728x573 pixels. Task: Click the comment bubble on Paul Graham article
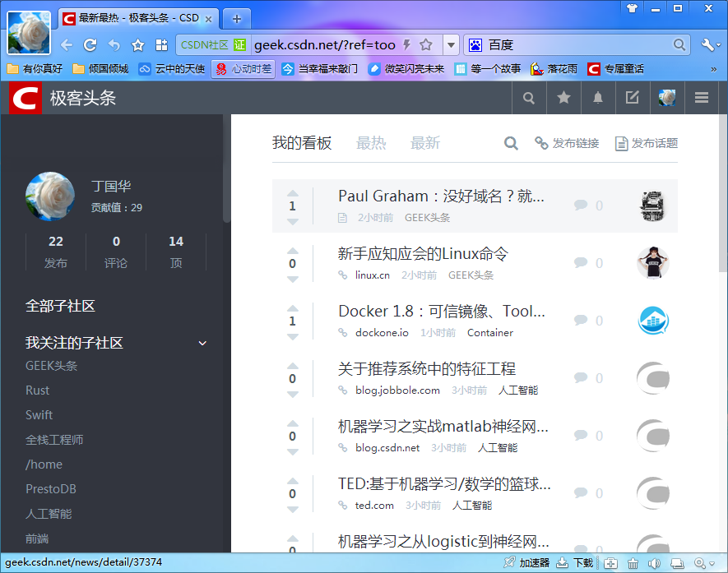pos(581,205)
